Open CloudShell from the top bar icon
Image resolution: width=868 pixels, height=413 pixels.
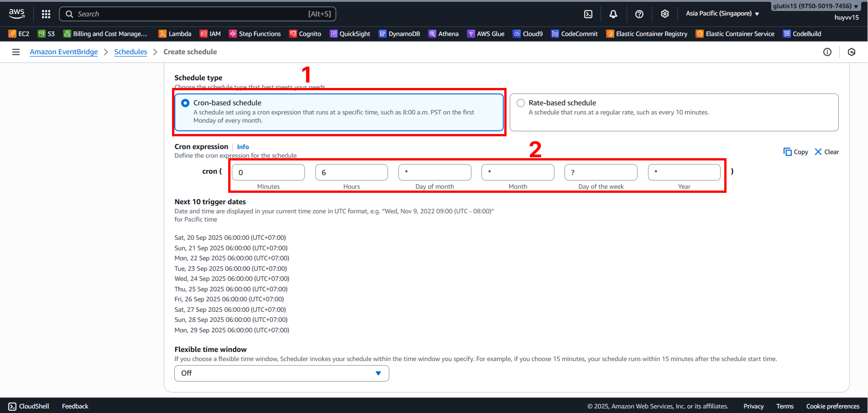[588, 14]
